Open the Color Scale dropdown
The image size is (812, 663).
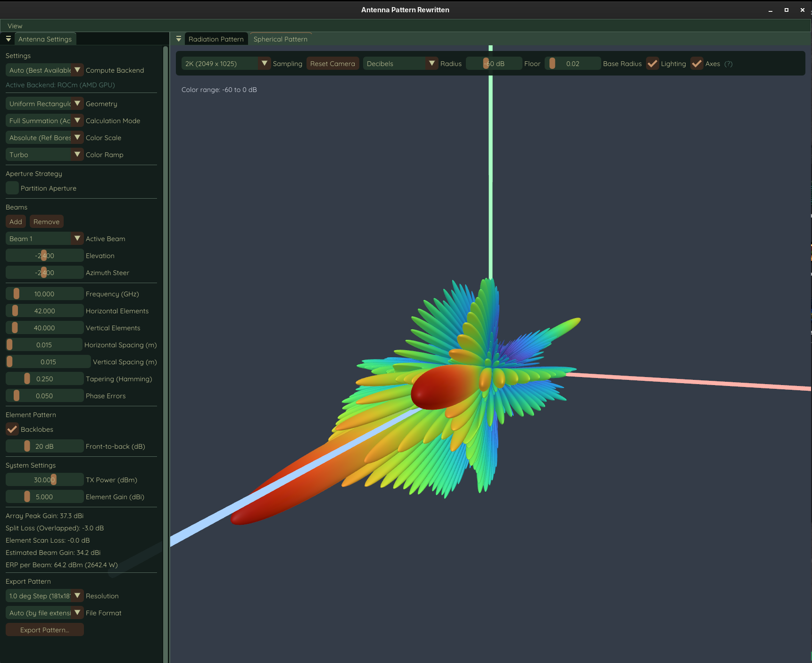[x=44, y=137]
